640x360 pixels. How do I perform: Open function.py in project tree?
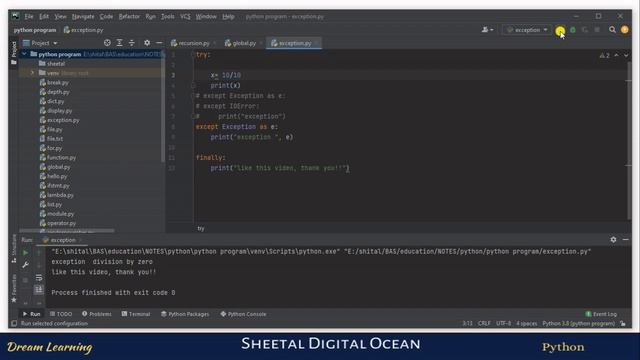point(58,158)
